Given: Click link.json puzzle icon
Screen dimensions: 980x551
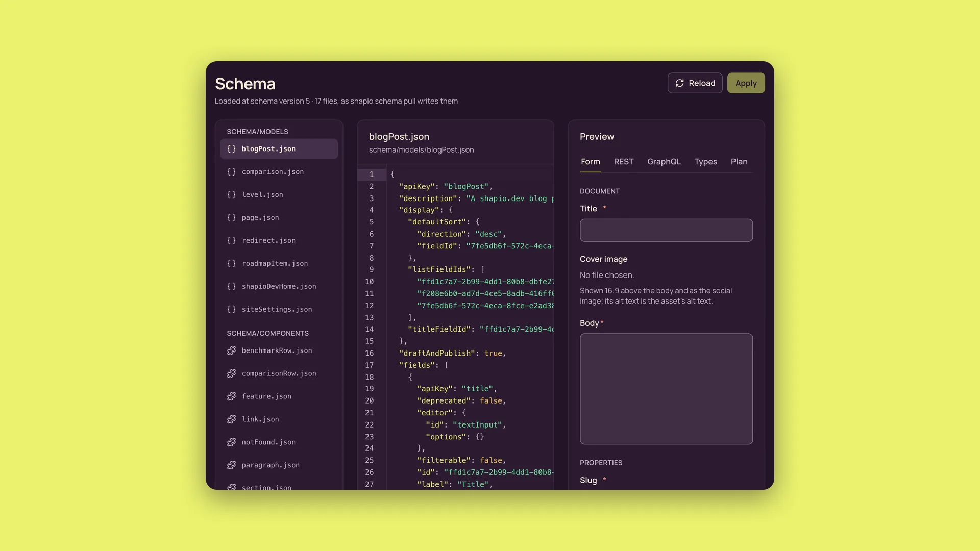Looking at the screenshot, I should click(231, 419).
